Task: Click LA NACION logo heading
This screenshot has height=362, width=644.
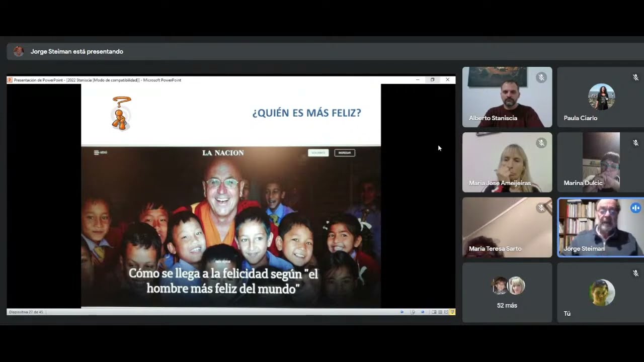Action: pyautogui.click(x=223, y=153)
